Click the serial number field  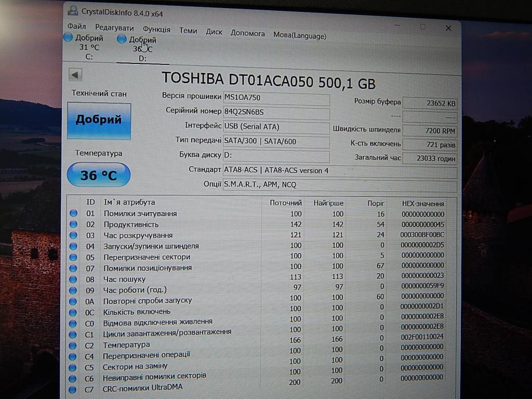pos(275,112)
